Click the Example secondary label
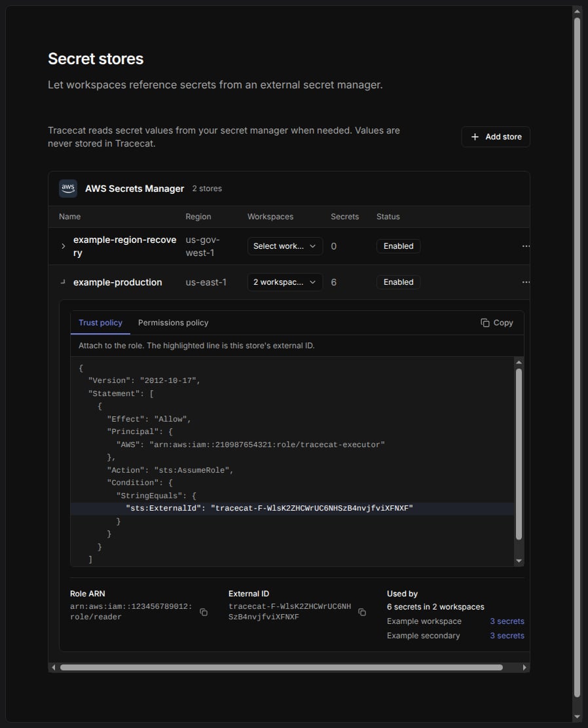588x728 pixels. click(423, 636)
